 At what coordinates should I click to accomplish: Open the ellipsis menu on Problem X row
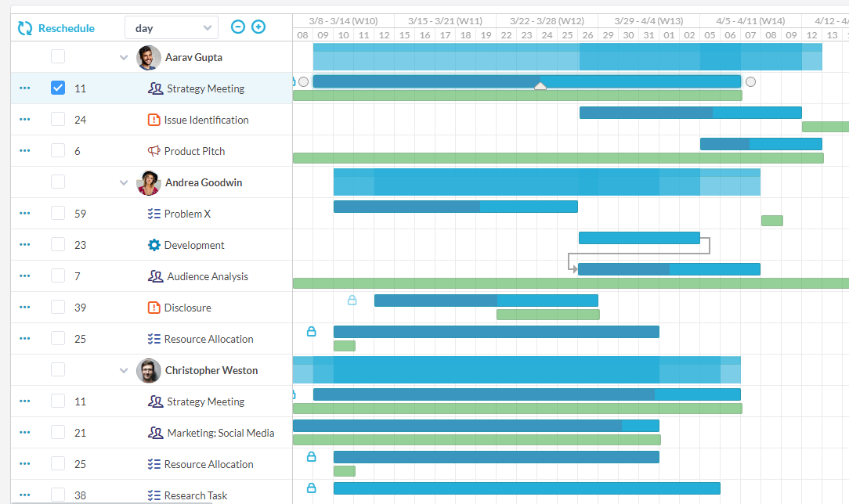pos(24,213)
